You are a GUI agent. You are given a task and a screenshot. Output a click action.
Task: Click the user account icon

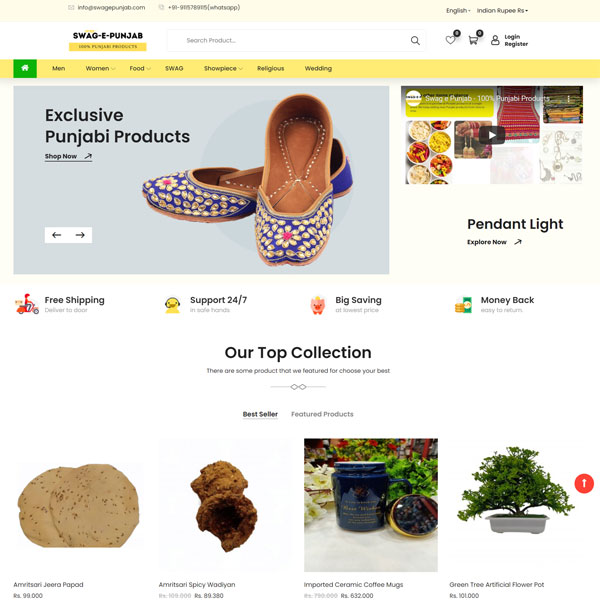click(495, 40)
